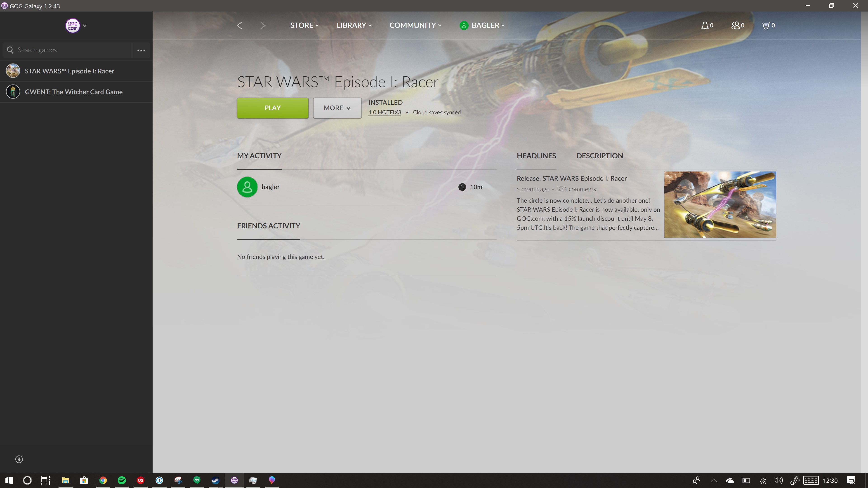Go back with the left arrow

[240, 26]
